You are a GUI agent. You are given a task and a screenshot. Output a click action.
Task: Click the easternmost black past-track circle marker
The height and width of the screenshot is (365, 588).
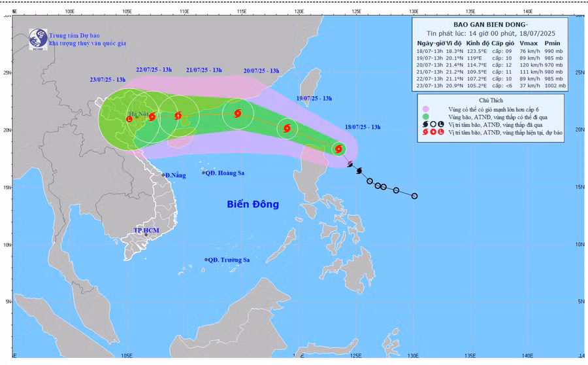pyautogui.click(x=414, y=196)
